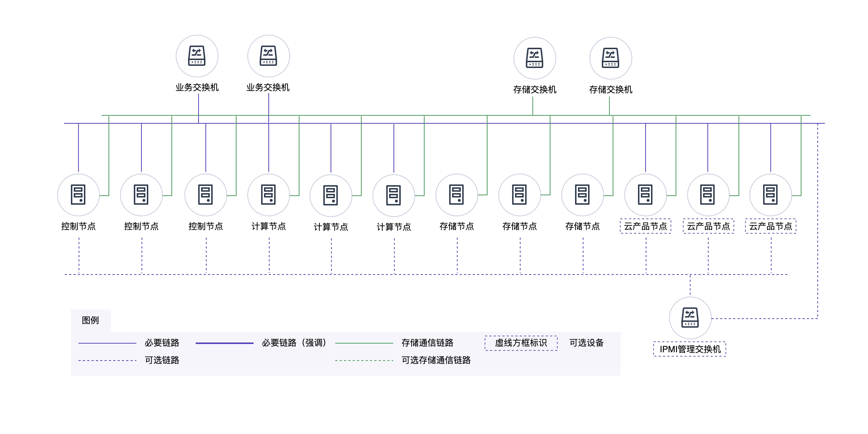This screenshot has width=868, height=434.
Task: Click the leftmost 控制节点 server icon
Action: (x=78, y=195)
